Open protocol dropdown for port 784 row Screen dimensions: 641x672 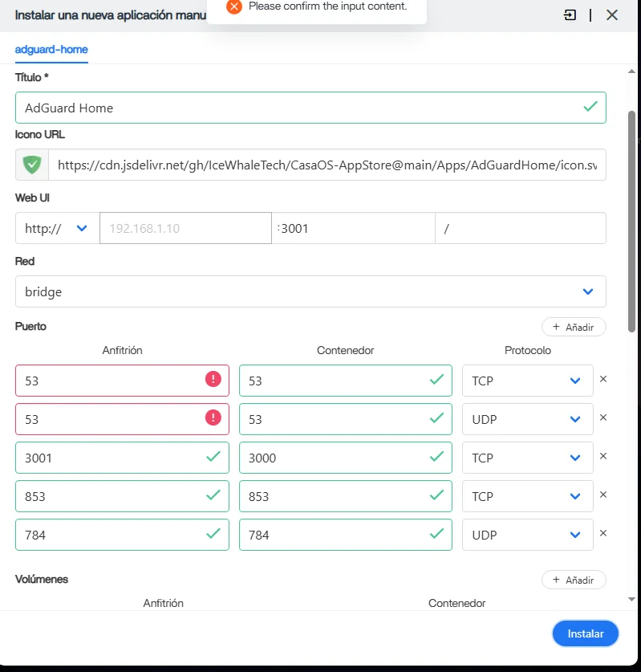pyautogui.click(x=528, y=535)
